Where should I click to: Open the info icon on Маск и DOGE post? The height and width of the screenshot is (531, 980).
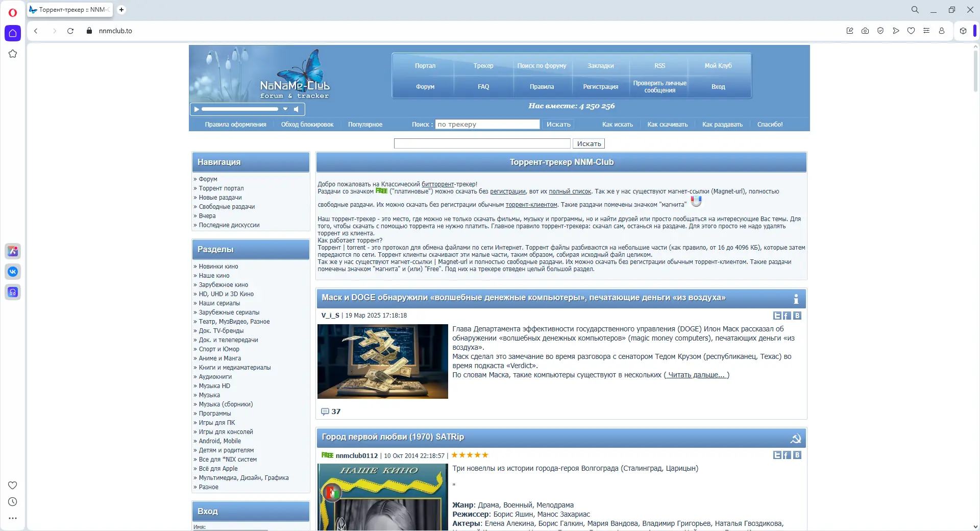(x=796, y=299)
